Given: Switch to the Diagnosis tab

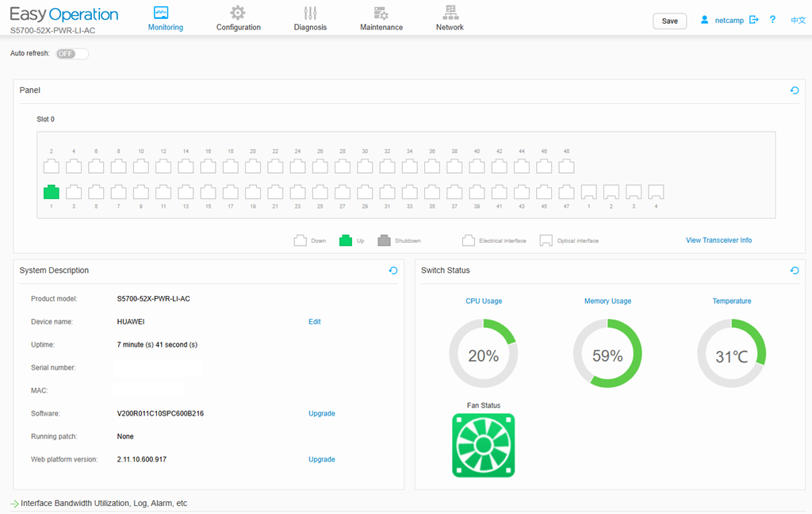Looking at the screenshot, I should (x=310, y=17).
